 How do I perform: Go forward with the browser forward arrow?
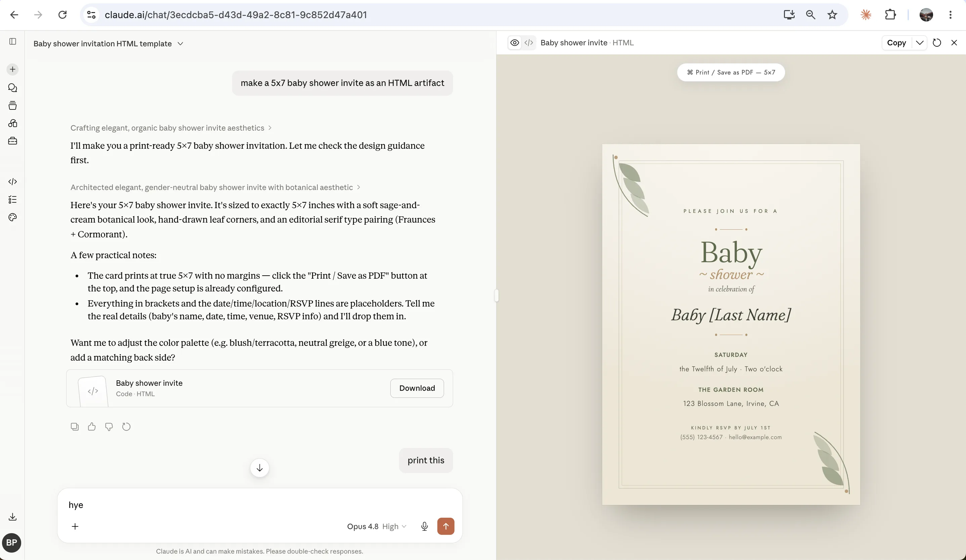[38, 15]
